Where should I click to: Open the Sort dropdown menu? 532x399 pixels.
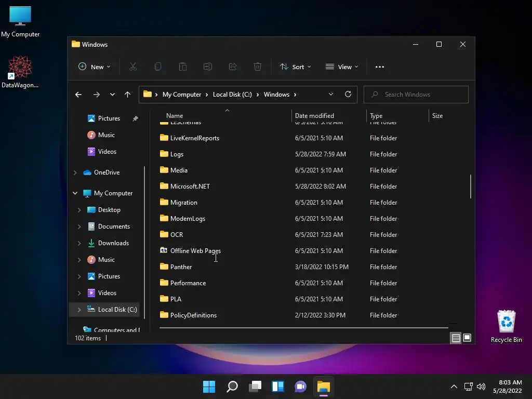pos(295,67)
